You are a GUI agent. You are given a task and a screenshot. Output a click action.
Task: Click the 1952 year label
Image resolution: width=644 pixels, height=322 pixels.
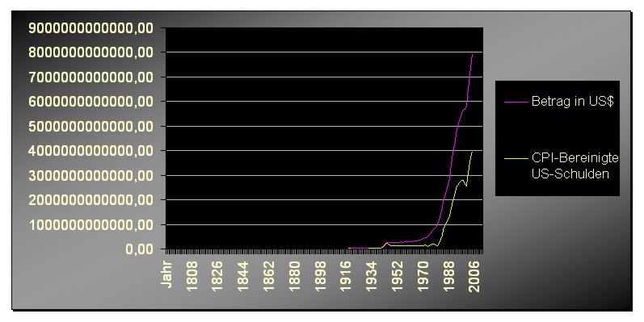pyautogui.click(x=398, y=276)
